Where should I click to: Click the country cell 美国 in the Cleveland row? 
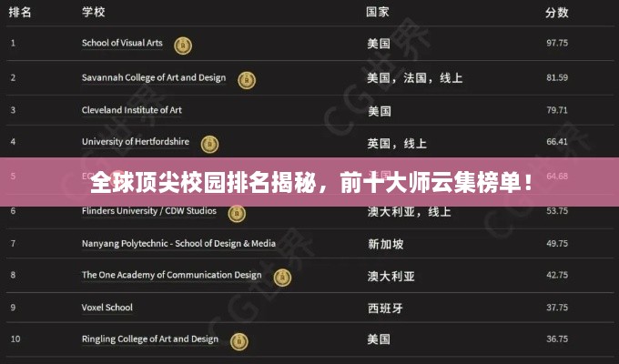point(380,111)
